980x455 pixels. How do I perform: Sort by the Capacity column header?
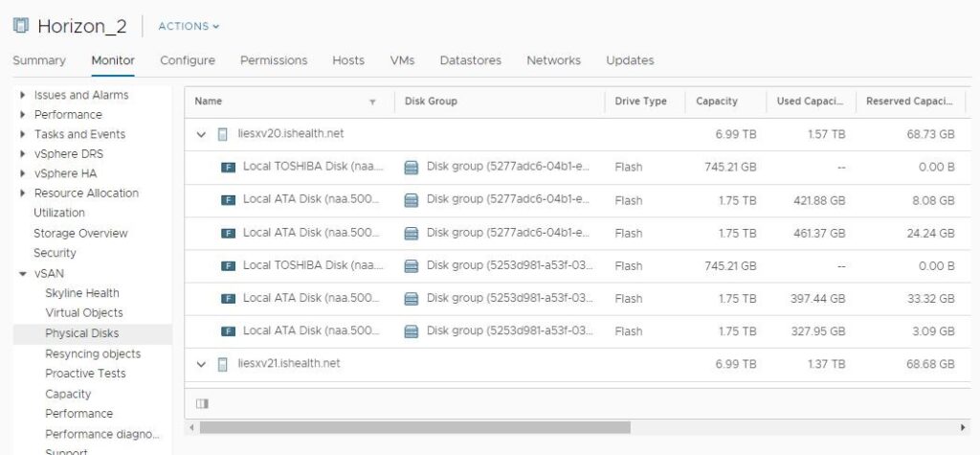(x=717, y=102)
